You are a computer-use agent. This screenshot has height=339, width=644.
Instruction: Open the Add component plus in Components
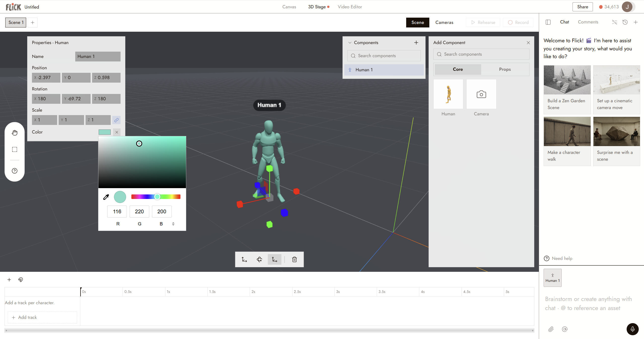(x=416, y=43)
